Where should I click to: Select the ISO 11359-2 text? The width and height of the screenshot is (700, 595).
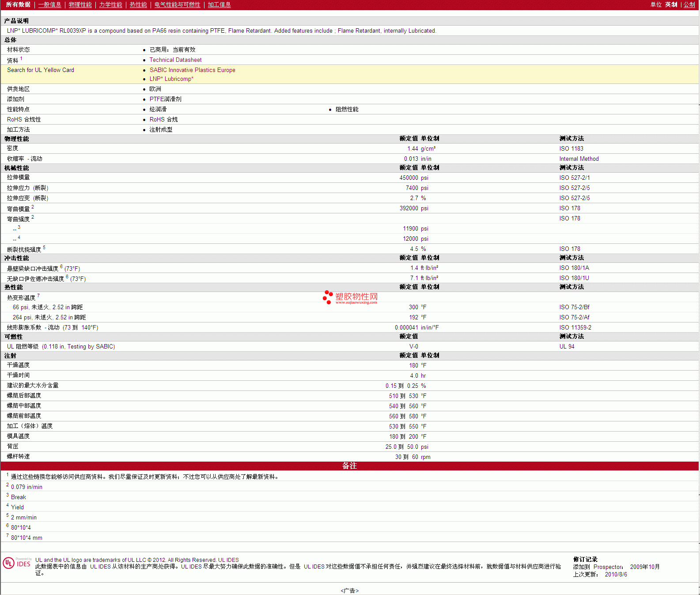point(575,327)
